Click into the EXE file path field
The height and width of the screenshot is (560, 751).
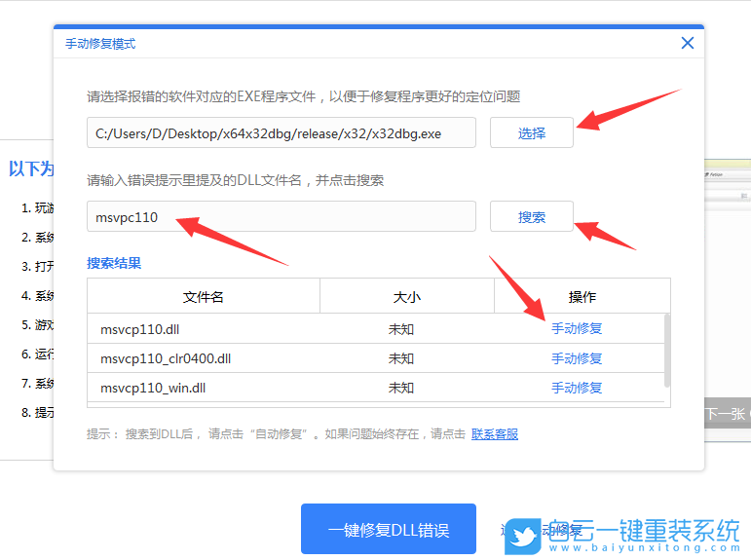pyautogui.click(x=281, y=133)
